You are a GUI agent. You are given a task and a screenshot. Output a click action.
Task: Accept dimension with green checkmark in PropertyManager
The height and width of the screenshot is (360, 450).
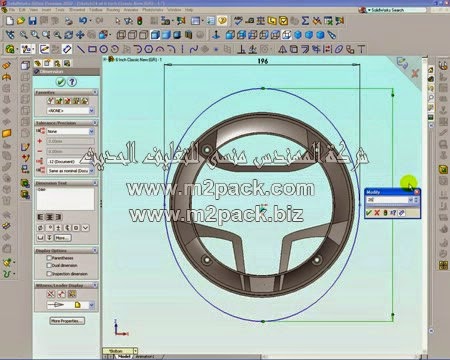coord(60,82)
